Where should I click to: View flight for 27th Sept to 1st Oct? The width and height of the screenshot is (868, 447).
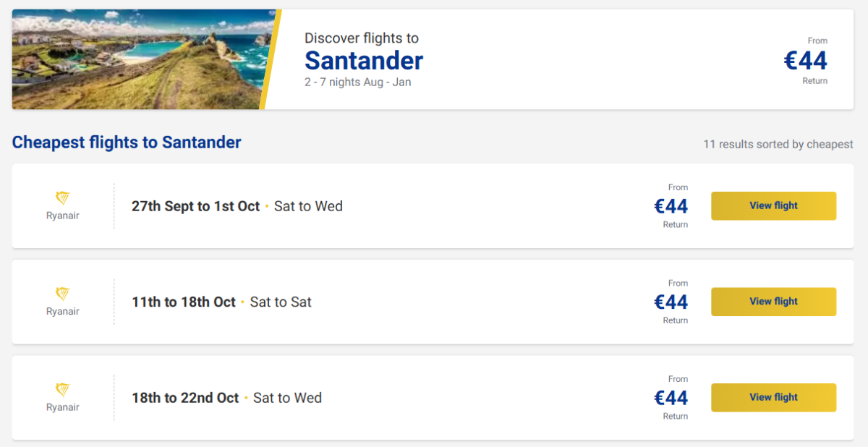[x=773, y=206]
